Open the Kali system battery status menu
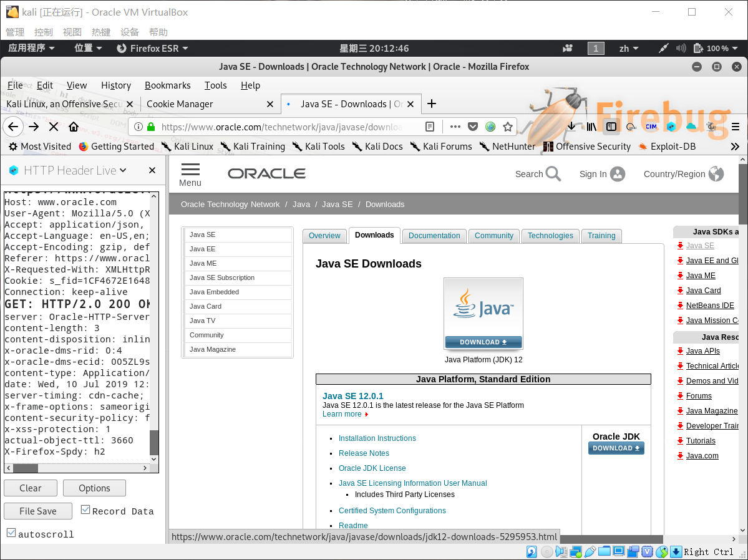Screen dimensions: 748x560 click(x=716, y=48)
